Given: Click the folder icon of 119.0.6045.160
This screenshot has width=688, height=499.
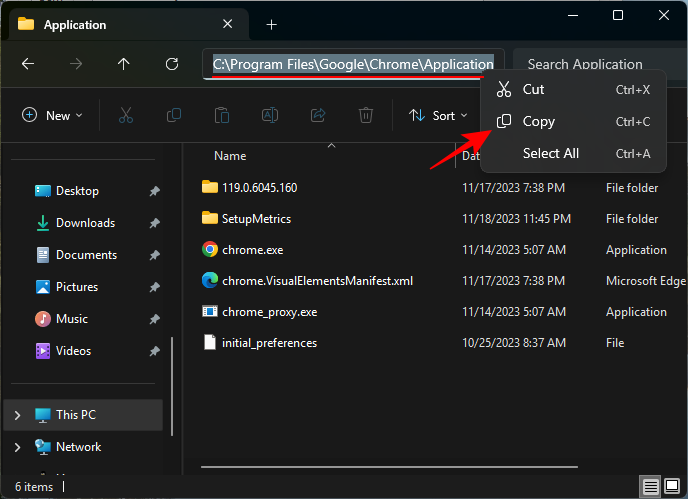Looking at the screenshot, I should pos(210,187).
